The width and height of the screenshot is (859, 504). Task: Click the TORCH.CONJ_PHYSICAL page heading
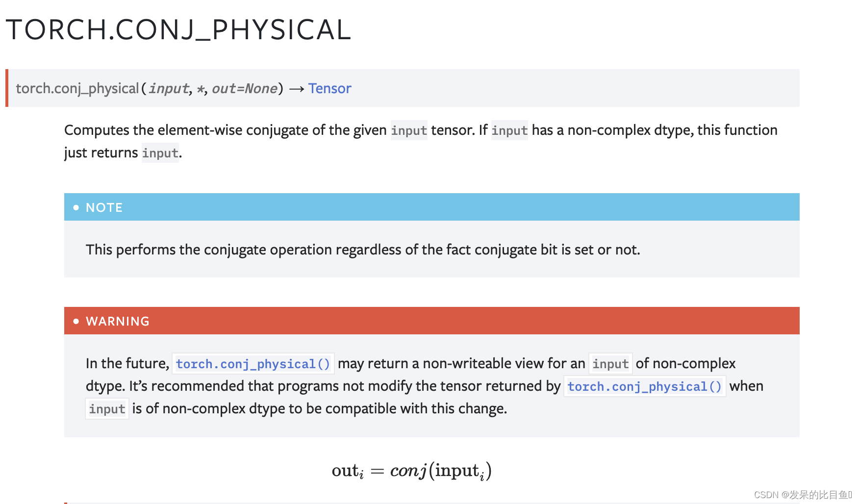[x=178, y=29]
